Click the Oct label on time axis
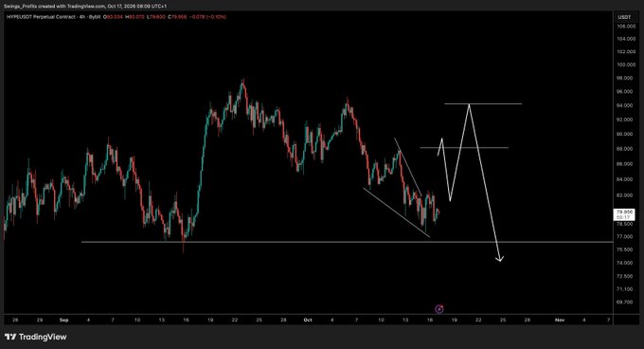The width and height of the screenshot is (644, 349). click(308, 320)
